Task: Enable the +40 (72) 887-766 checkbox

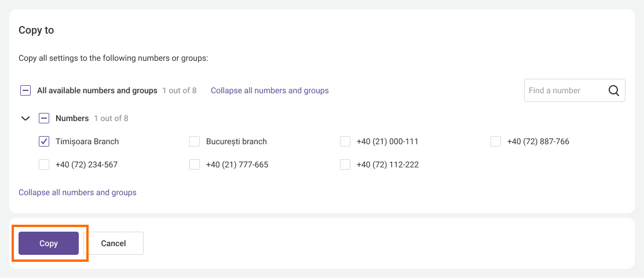Action: (x=496, y=141)
